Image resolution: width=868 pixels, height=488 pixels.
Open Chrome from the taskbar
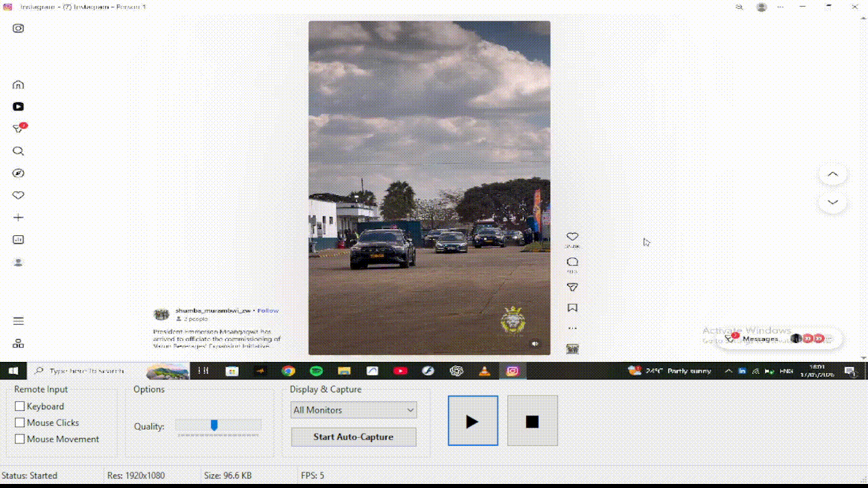[288, 371]
